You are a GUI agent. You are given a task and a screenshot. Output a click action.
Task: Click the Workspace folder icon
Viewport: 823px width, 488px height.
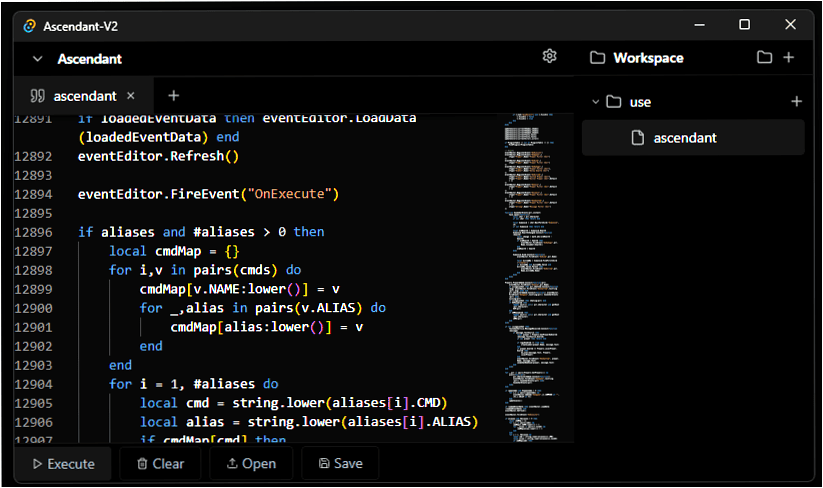click(597, 58)
